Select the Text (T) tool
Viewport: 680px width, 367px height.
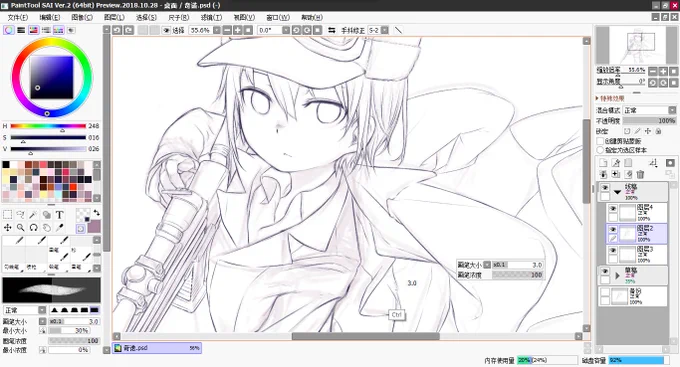[x=59, y=215]
